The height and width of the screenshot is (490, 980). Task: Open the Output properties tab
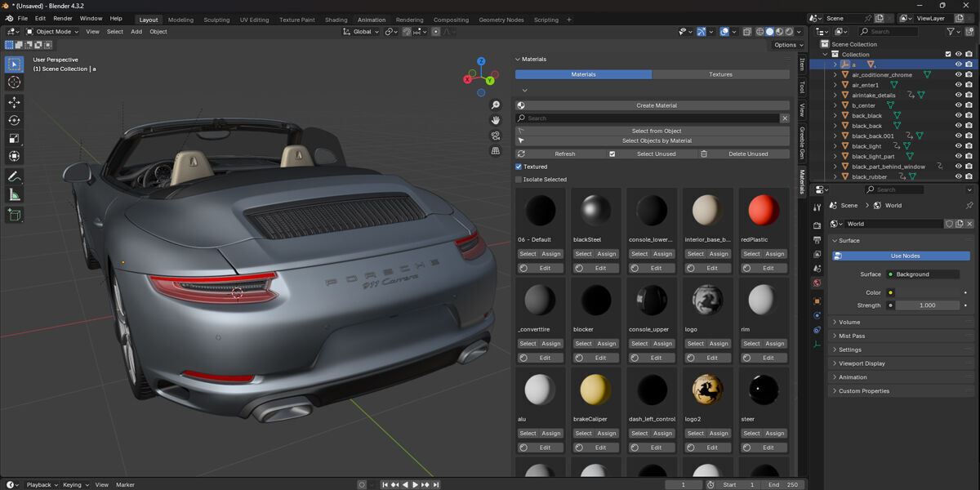[817, 240]
